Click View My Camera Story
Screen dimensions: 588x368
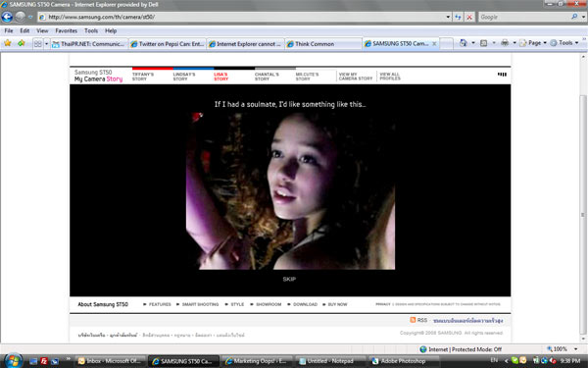click(x=356, y=77)
